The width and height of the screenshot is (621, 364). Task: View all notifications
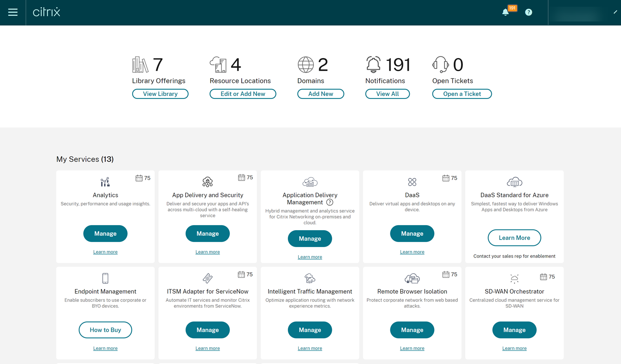387,94
